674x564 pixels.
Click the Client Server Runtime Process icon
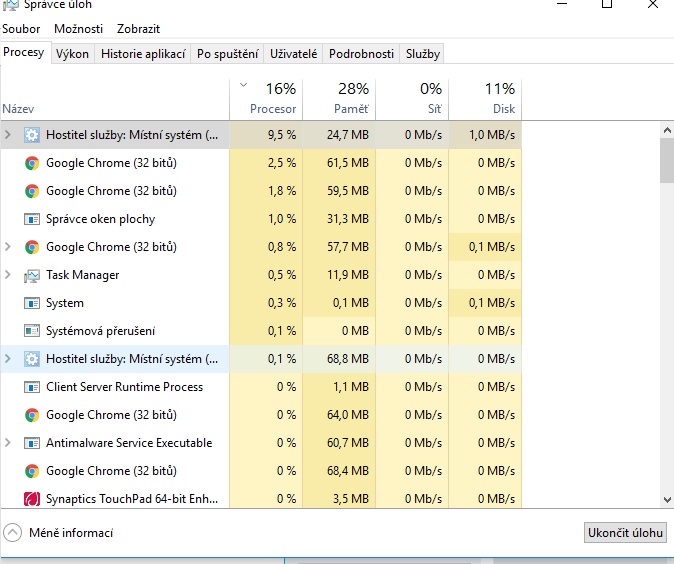pyautogui.click(x=32, y=387)
